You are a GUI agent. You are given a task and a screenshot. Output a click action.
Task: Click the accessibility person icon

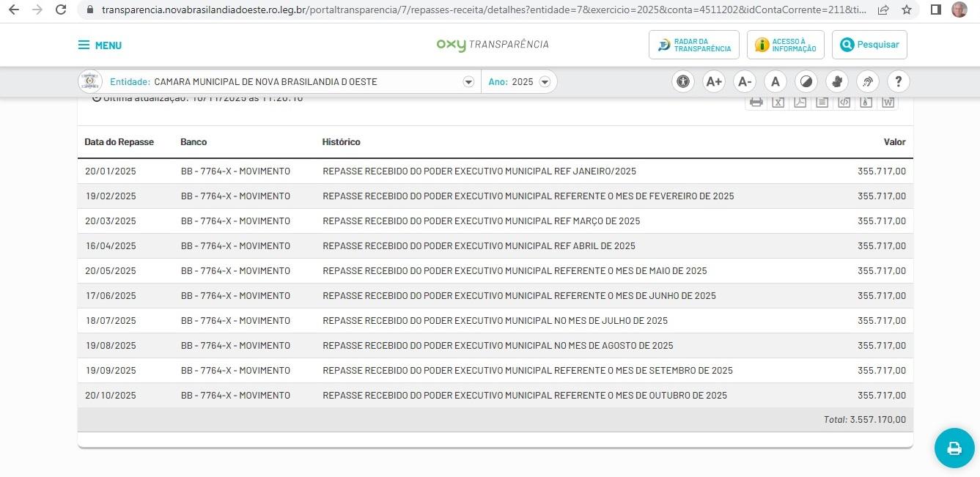[x=683, y=81]
